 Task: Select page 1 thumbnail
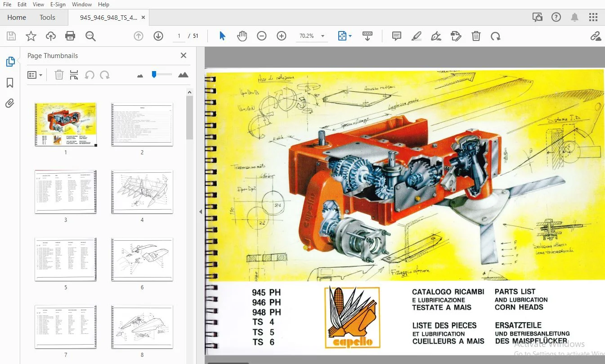pyautogui.click(x=66, y=124)
